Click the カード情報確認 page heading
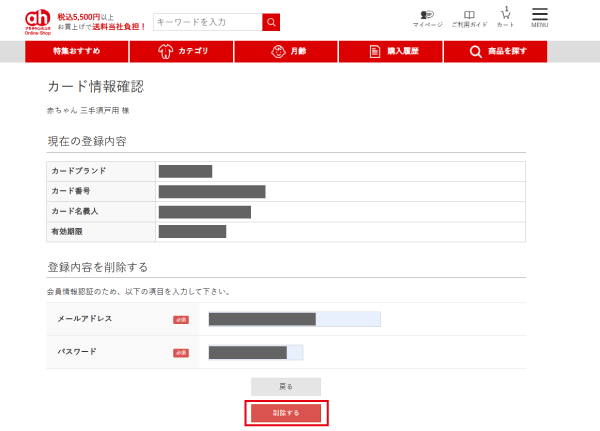Screen dimensions: 600x431 pos(96,87)
